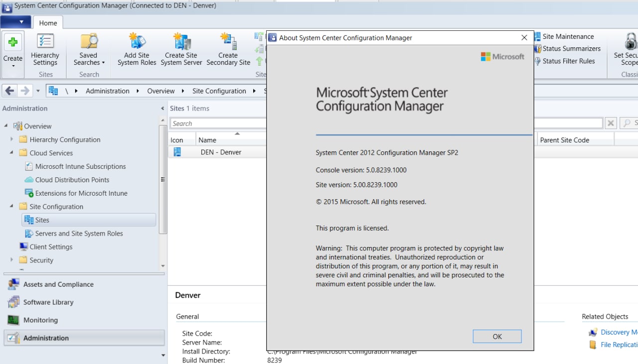Switch to Assets and Compliance workspace
This screenshot has width=638, height=364.
point(84,284)
